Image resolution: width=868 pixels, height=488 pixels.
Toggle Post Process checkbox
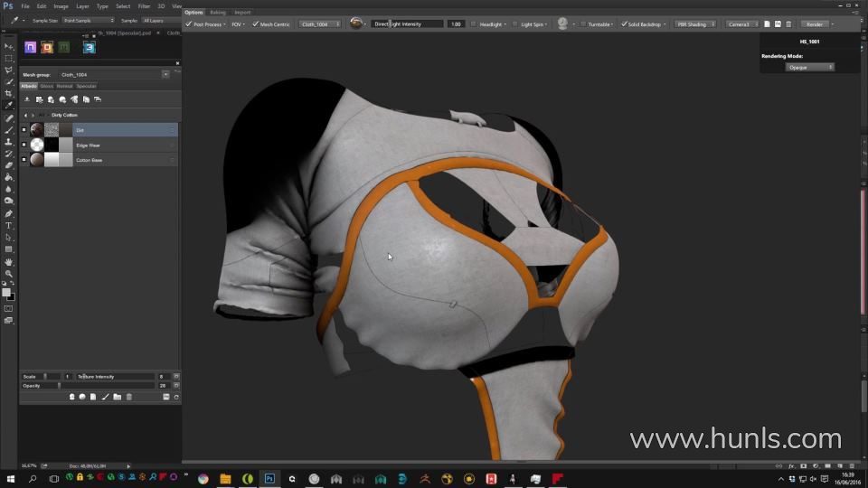(x=189, y=23)
